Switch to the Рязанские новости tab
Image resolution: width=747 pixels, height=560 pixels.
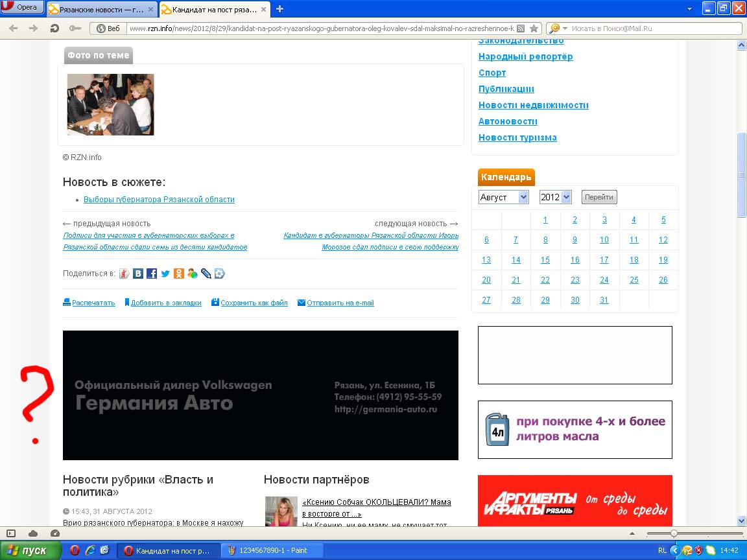[102, 10]
